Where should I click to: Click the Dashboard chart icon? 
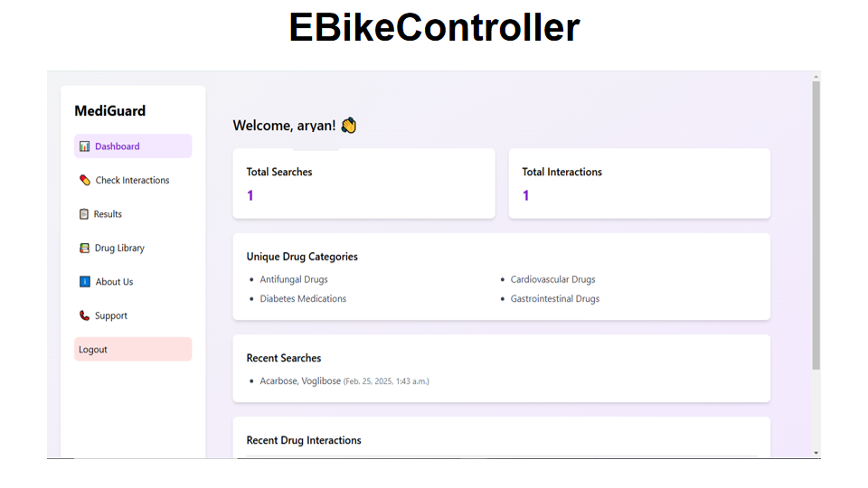[x=84, y=146]
